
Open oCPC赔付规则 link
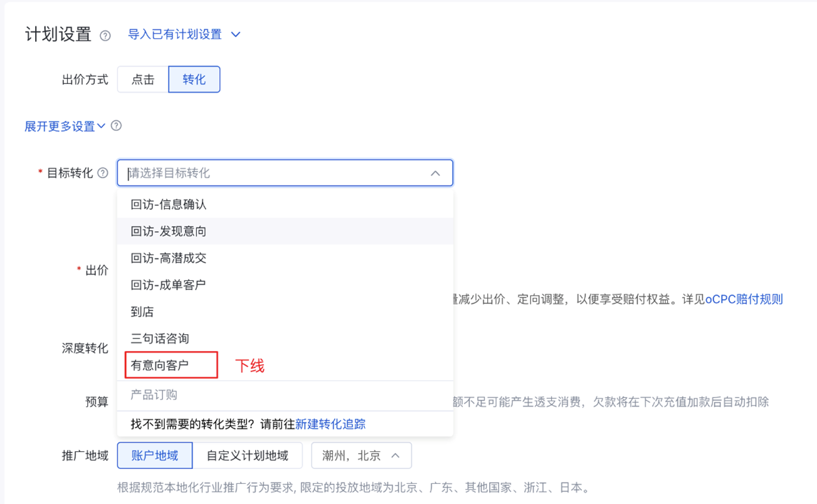click(744, 299)
